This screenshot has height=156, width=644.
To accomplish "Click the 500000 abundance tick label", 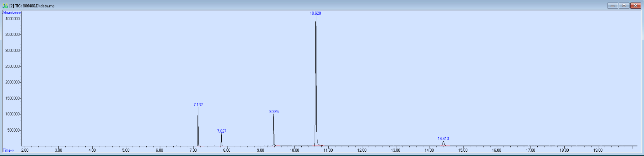I will tap(13, 130).
